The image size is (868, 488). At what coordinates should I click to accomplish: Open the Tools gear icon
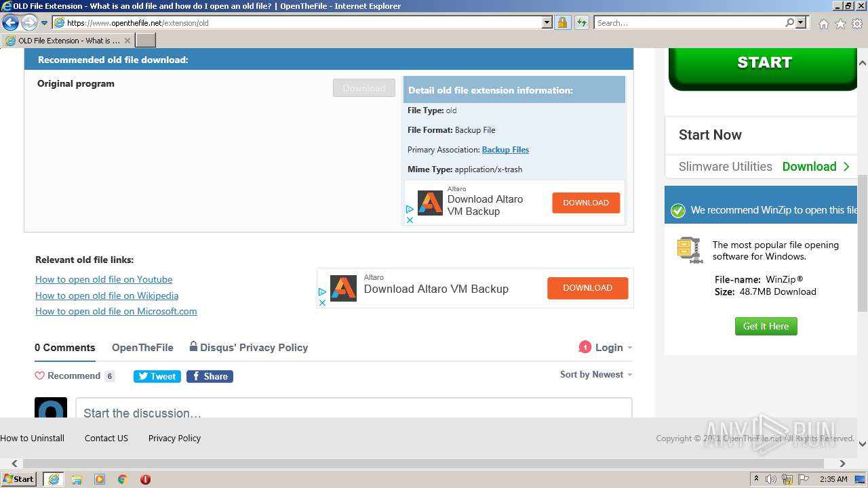[857, 24]
